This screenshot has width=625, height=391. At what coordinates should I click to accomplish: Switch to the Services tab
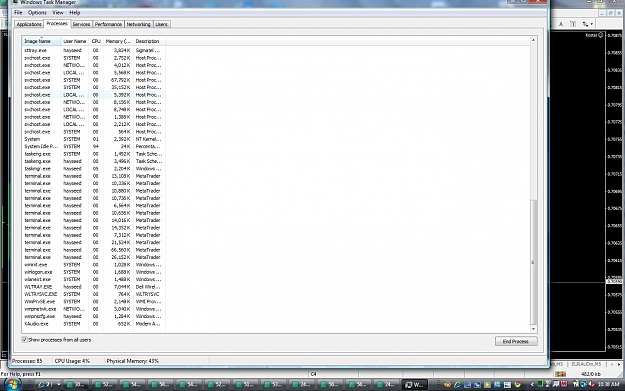click(81, 24)
